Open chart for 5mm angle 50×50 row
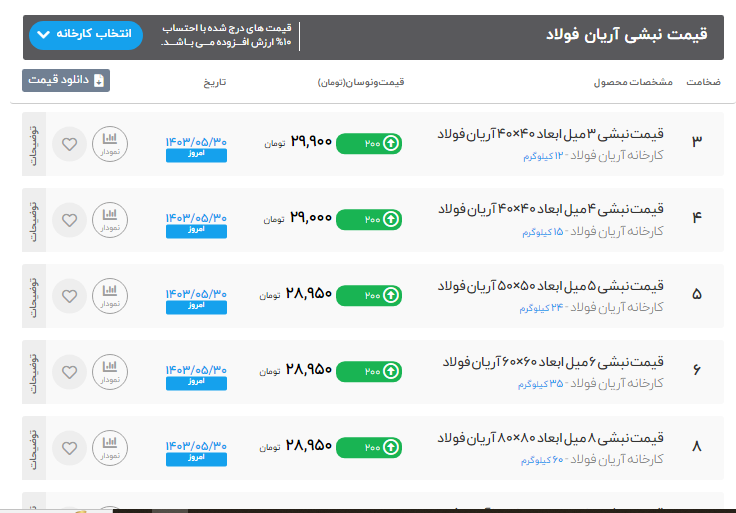 [110, 296]
